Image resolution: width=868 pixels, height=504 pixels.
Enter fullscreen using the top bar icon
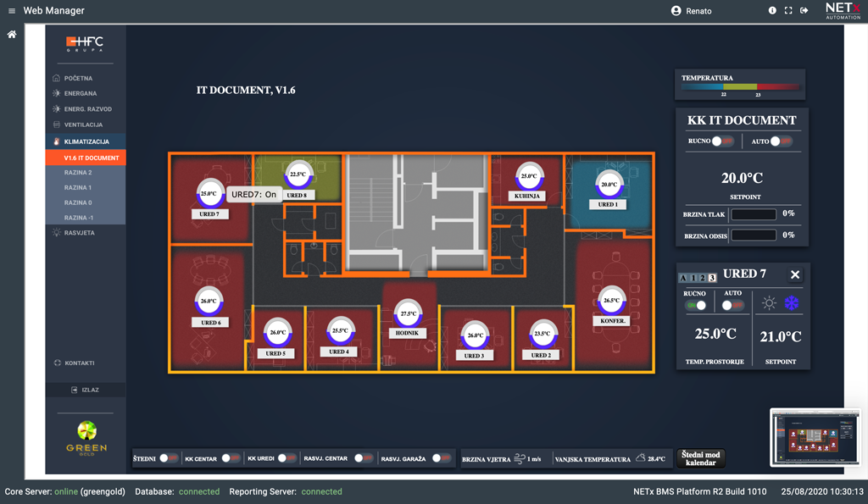point(788,11)
